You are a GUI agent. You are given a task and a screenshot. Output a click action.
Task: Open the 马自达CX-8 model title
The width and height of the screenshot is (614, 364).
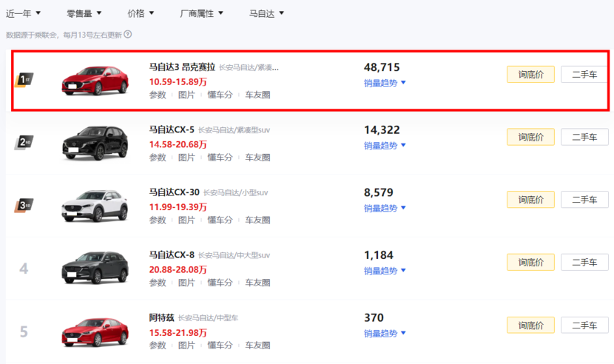pyautogui.click(x=172, y=255)
